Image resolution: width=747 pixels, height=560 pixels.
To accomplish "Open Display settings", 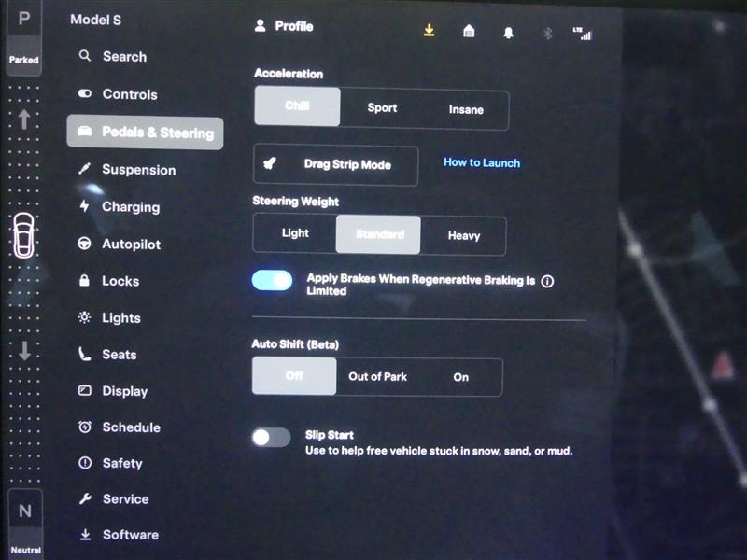I will coord(113,391).
